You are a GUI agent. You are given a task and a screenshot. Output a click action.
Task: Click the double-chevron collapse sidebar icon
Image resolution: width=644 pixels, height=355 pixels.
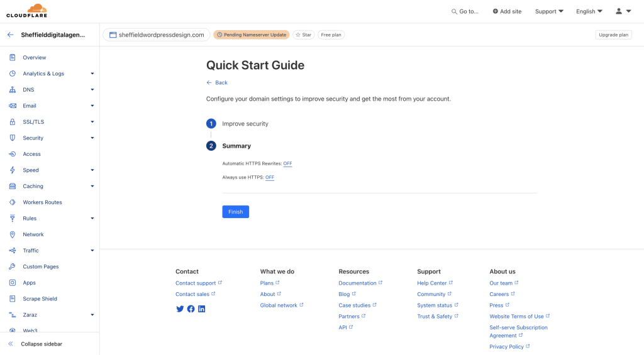pos(11,344)
